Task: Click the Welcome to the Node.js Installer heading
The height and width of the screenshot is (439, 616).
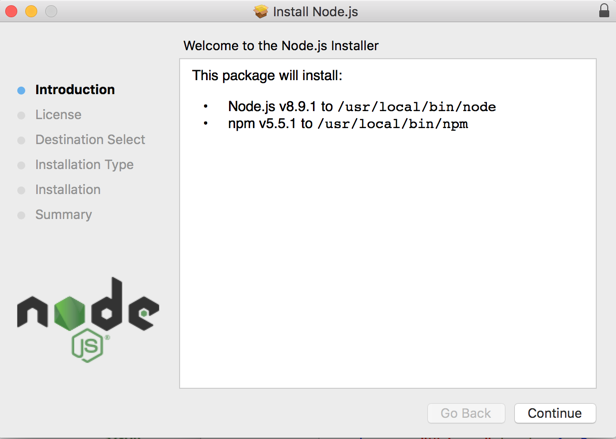Action: [281, 46]
